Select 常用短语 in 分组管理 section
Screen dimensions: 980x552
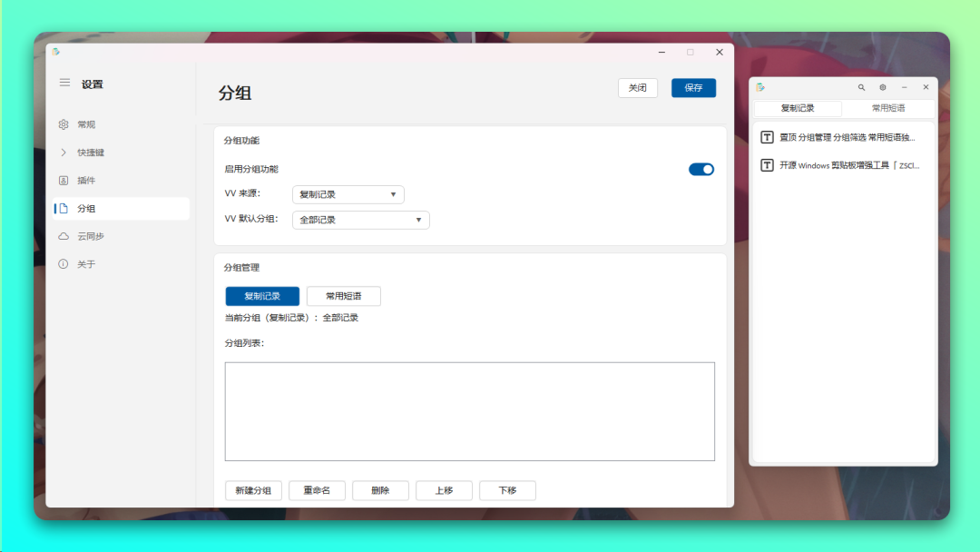343,296
